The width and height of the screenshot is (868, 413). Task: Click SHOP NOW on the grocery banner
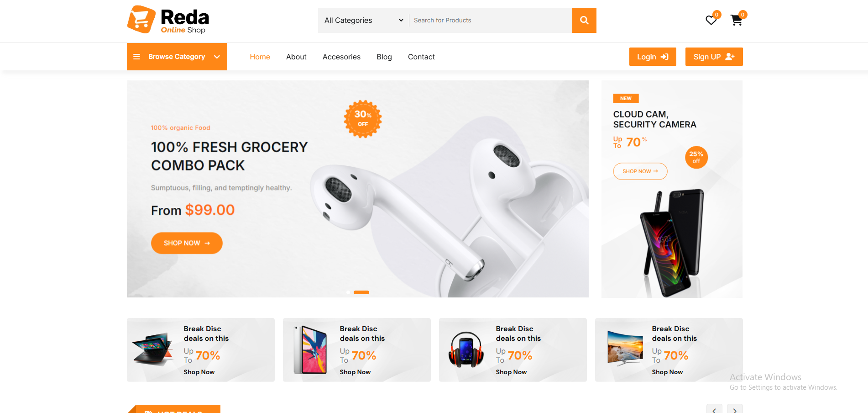point(187,243)
